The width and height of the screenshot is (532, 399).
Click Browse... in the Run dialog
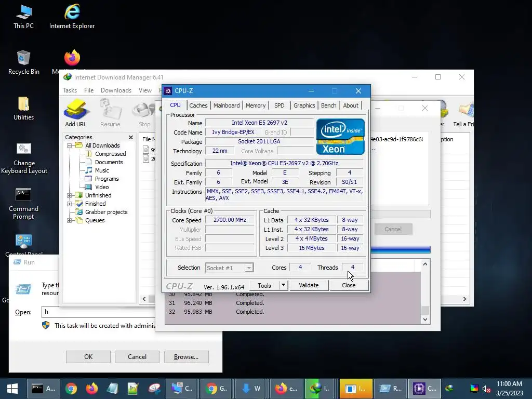click(x=186, y=356)
